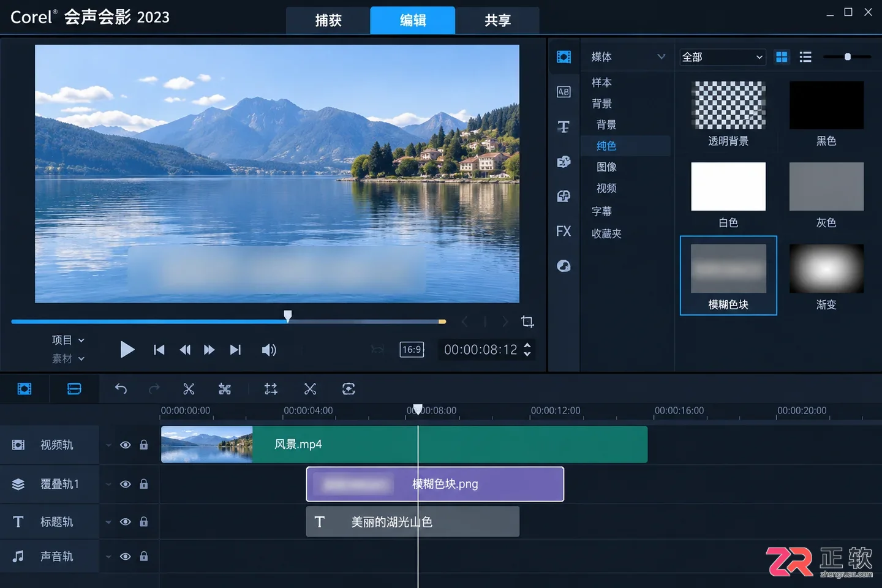Open the volume control speaker icon
The height and width of the screenshot is (588, 882).
coord(269,350)
